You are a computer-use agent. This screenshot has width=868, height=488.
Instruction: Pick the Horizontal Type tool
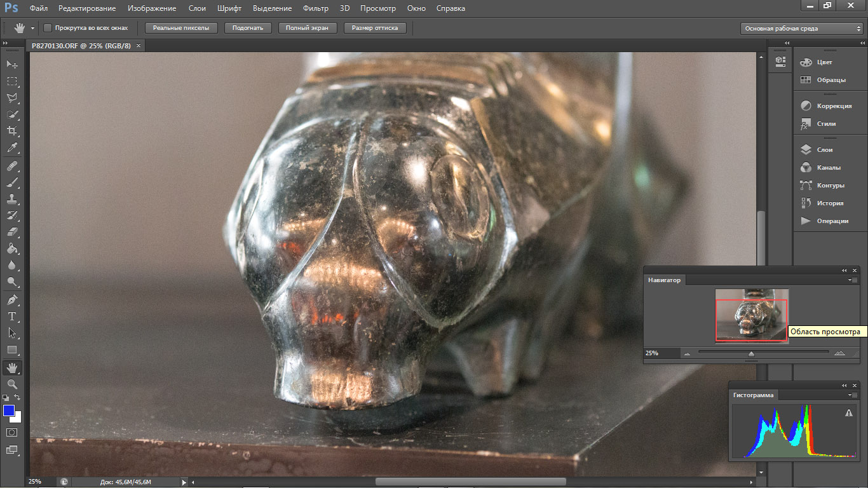tap(12, 316)
